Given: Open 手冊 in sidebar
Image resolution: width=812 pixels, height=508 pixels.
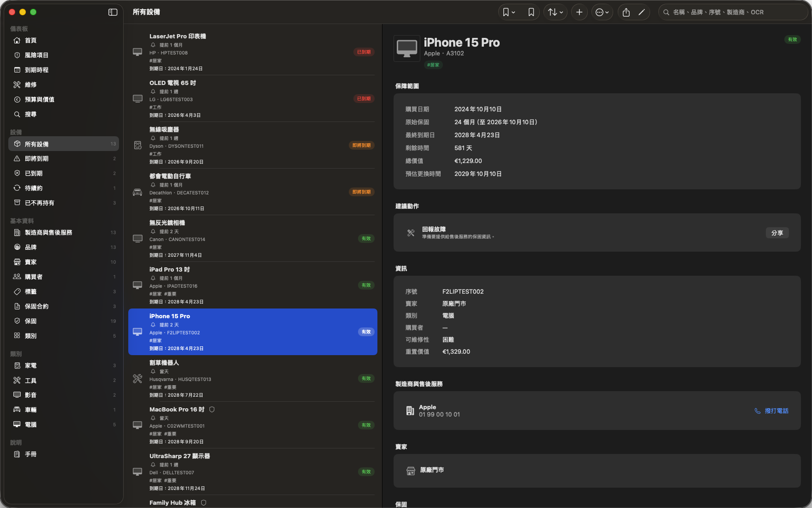Looking at the screenshot, I should pos(64,454).
